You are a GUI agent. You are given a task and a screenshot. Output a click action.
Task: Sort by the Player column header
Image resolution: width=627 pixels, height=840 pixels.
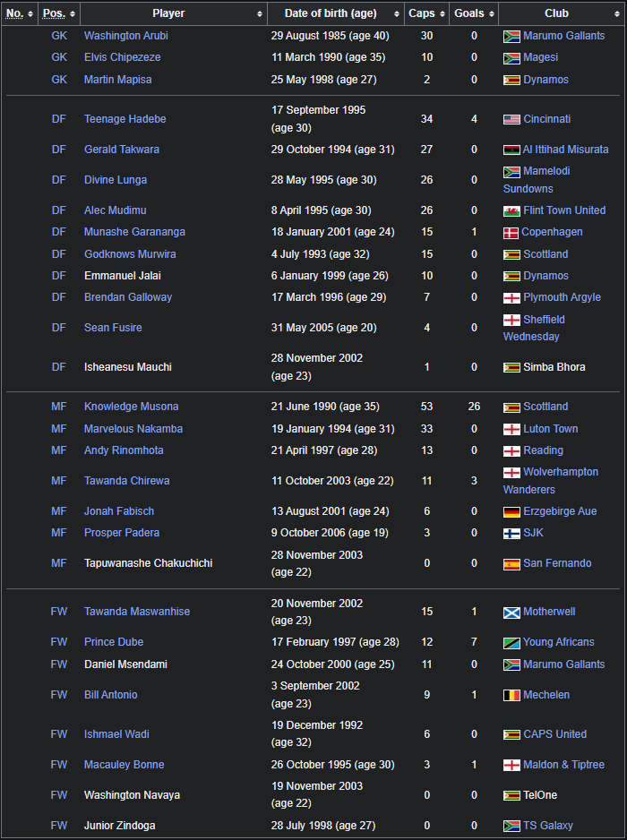[168, 14]
